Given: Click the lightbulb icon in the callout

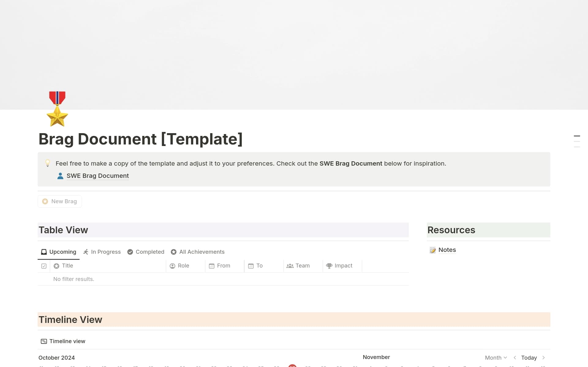Looking at the screenshot, I should click(x=48, y=163).
